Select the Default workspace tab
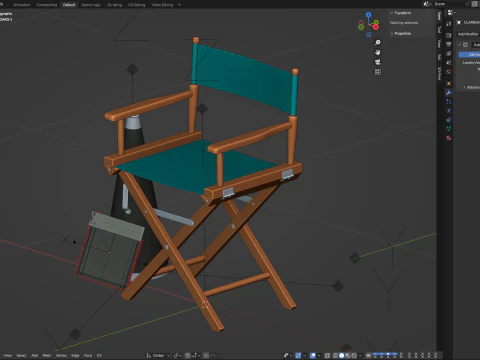 point(69,5)
